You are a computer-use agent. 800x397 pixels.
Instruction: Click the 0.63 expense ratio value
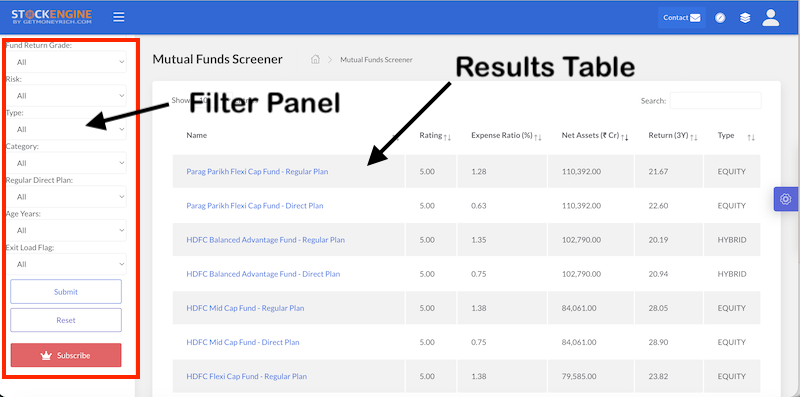pyautogui.click(x=479, y=206)
